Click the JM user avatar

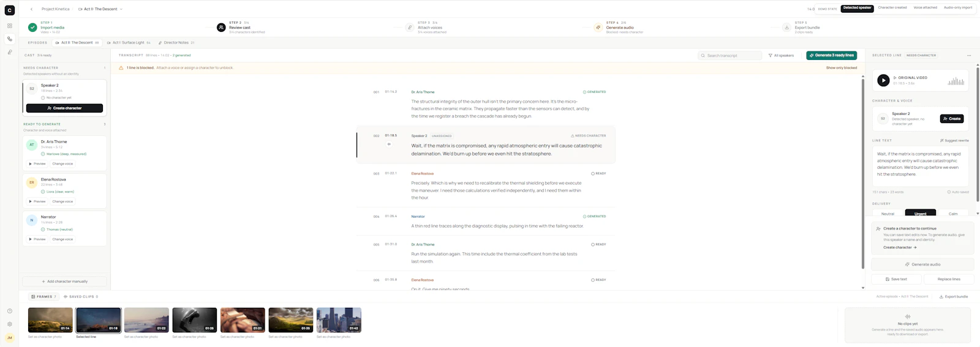click(10, 338)
